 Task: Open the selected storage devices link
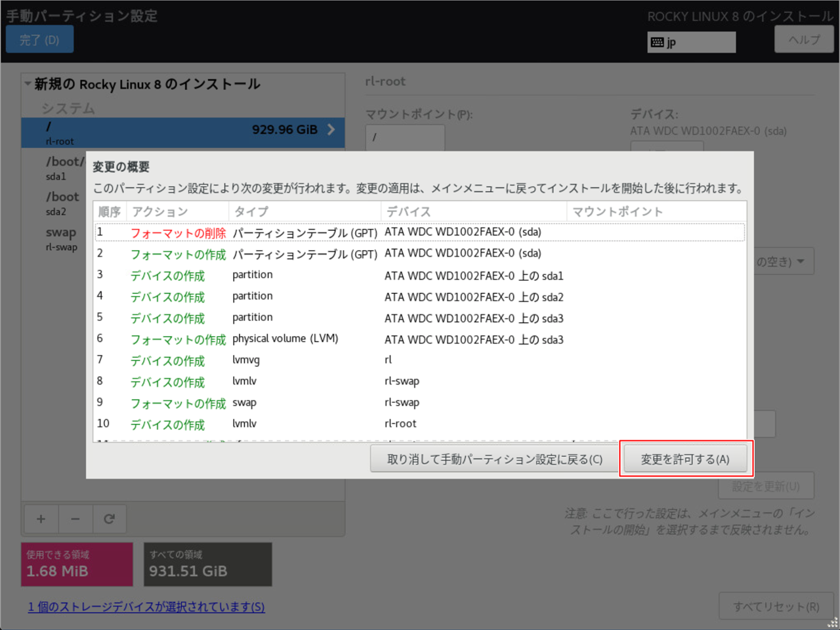[x=146, y=607]
